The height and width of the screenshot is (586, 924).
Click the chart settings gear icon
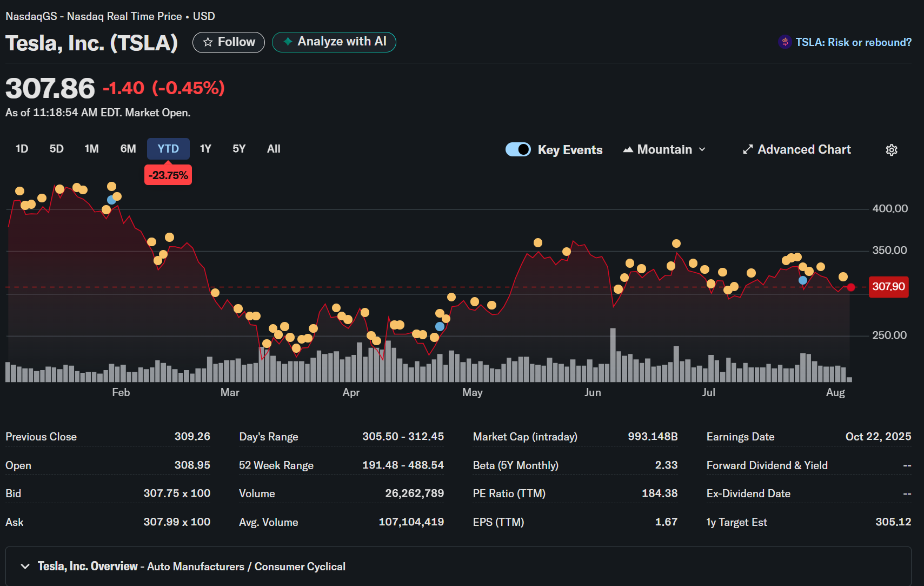[892, 150]
